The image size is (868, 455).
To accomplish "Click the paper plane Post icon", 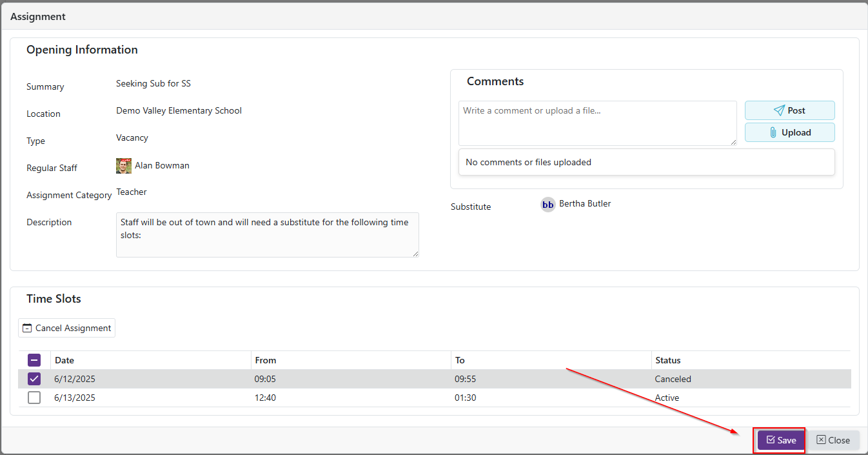I will point(779,110).
